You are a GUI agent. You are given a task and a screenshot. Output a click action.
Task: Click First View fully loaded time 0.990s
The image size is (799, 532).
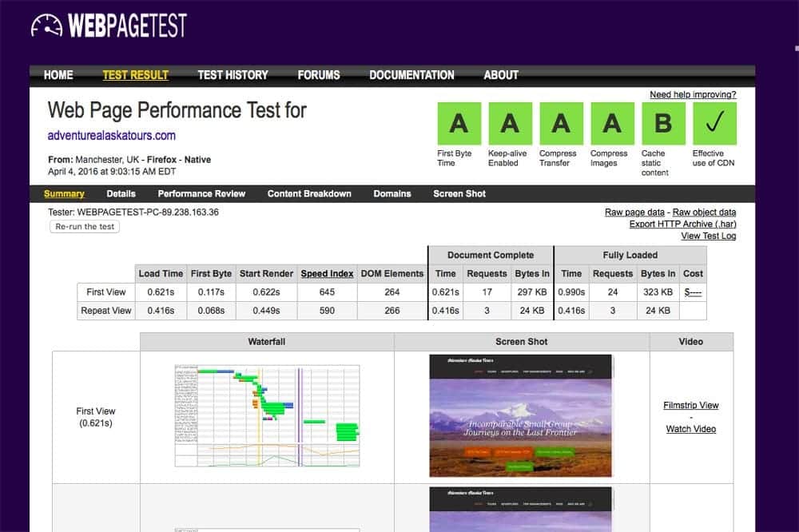point(571,292)
